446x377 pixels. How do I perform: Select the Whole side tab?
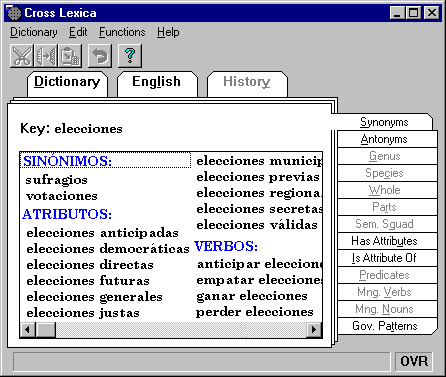(387, 190)
